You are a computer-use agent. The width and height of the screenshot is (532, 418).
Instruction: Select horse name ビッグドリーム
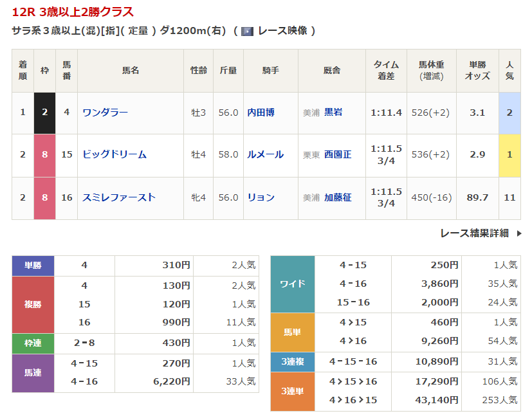[115, 155]
